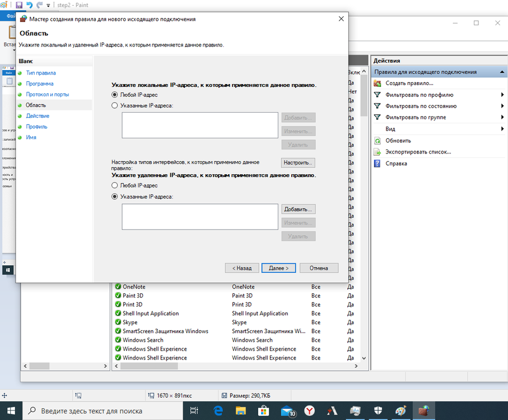Open the quick access toolbar customize dropdown
Screen dimensions: 508x420
pos(49,5)
